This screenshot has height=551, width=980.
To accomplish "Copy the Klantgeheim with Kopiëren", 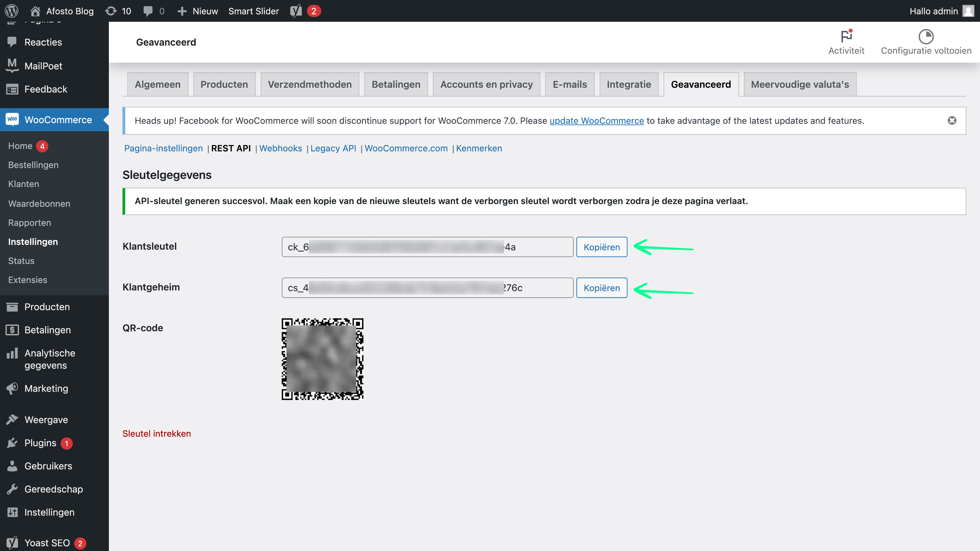I will pos(601,288).
